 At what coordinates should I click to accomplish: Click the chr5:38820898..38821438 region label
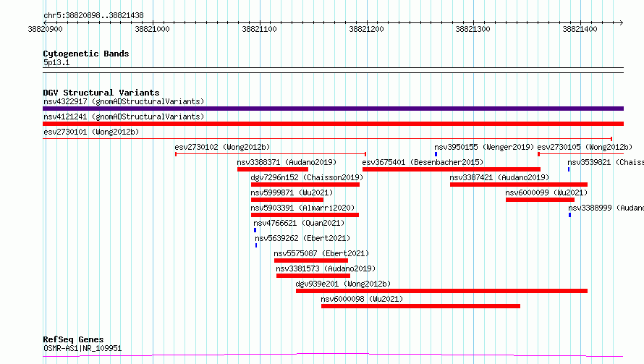coord(93,16)
